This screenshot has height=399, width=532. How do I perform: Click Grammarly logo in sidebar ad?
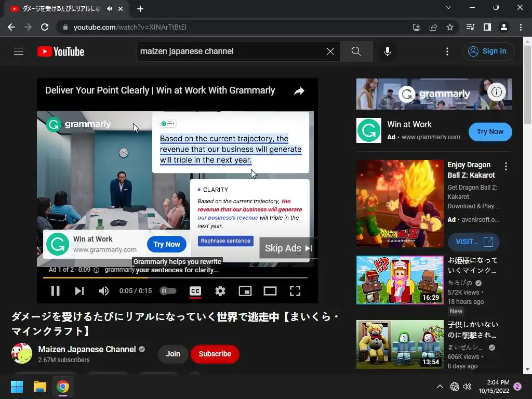[x=369, y=130]
